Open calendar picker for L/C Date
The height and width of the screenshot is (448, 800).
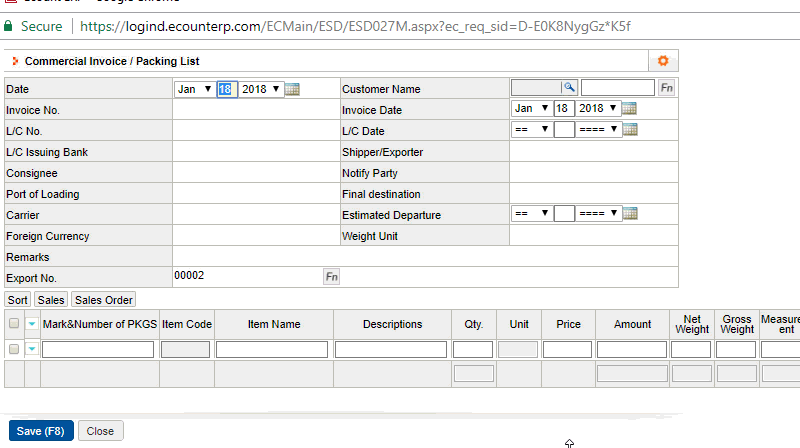630,129
